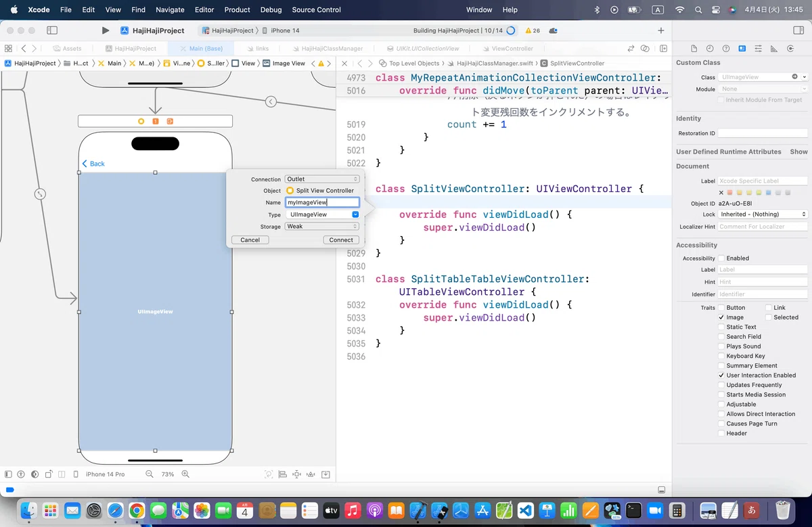Expand the Custom Class dropdown arrow
Viewport: 812px width, 527px height.
click(x=804, y=77)
